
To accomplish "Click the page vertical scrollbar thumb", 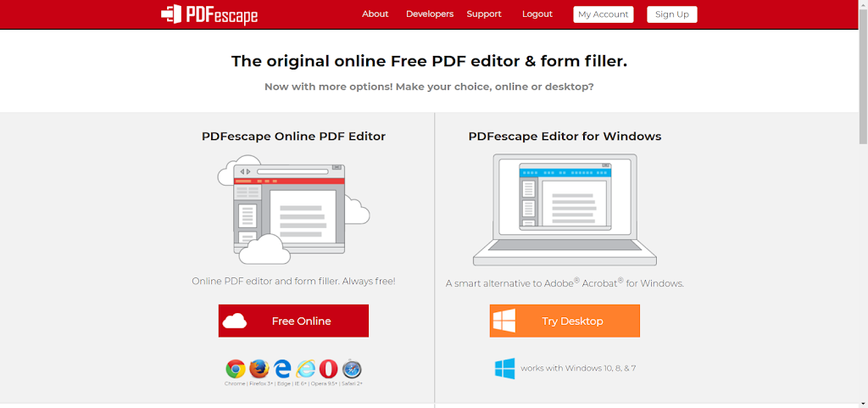I will pos(863,77).
